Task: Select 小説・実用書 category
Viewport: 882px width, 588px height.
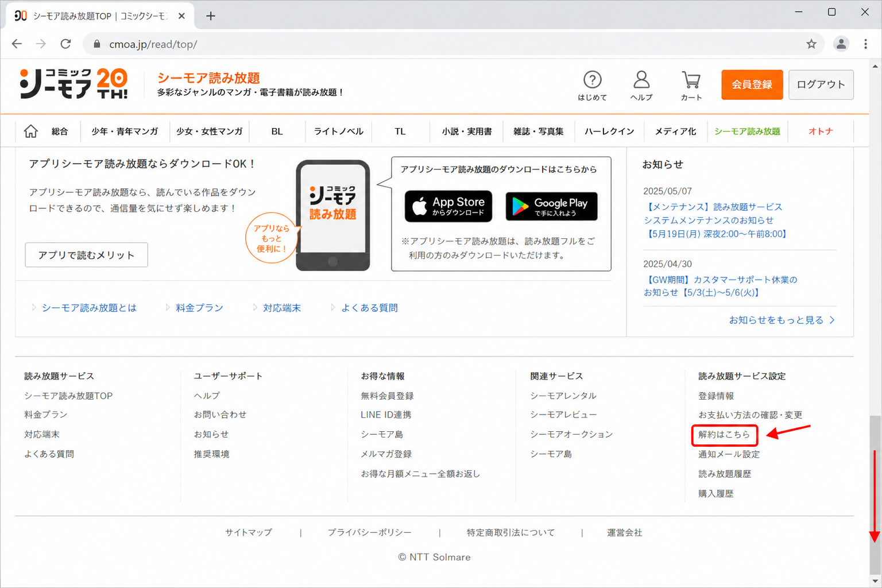Action: 466,131
